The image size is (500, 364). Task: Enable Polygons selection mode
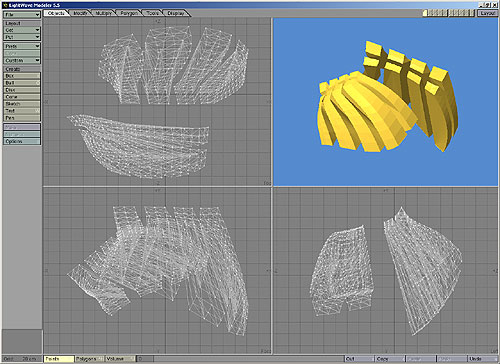(x=89, y=359)
